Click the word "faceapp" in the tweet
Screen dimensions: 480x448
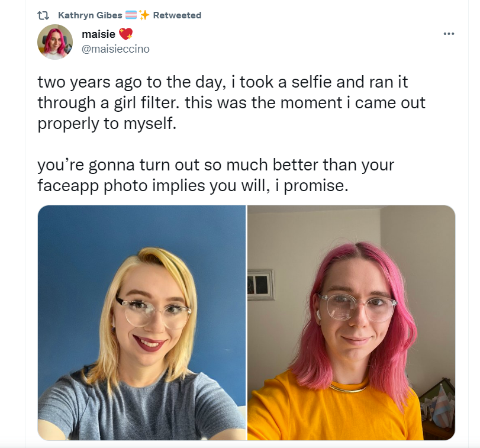[68, 185]
